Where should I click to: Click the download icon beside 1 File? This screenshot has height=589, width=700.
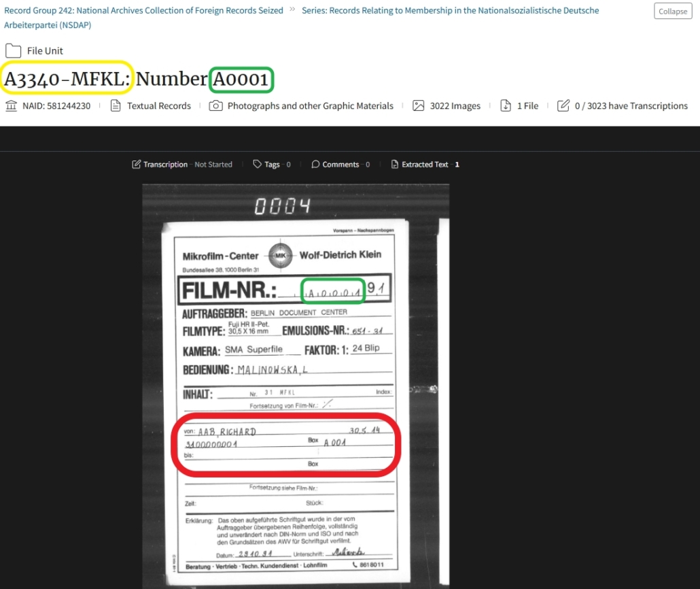505,105
